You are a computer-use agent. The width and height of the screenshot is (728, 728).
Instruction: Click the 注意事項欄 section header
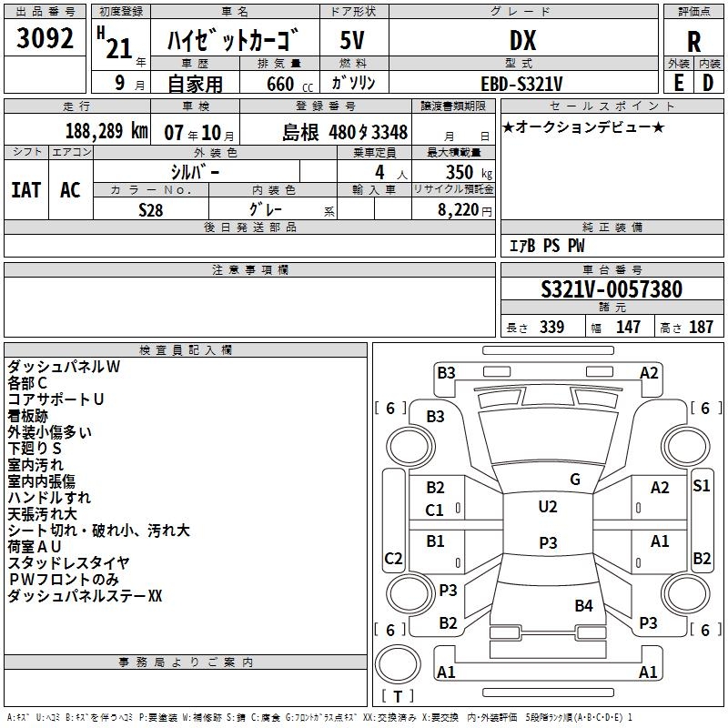(x=249, y=269)
